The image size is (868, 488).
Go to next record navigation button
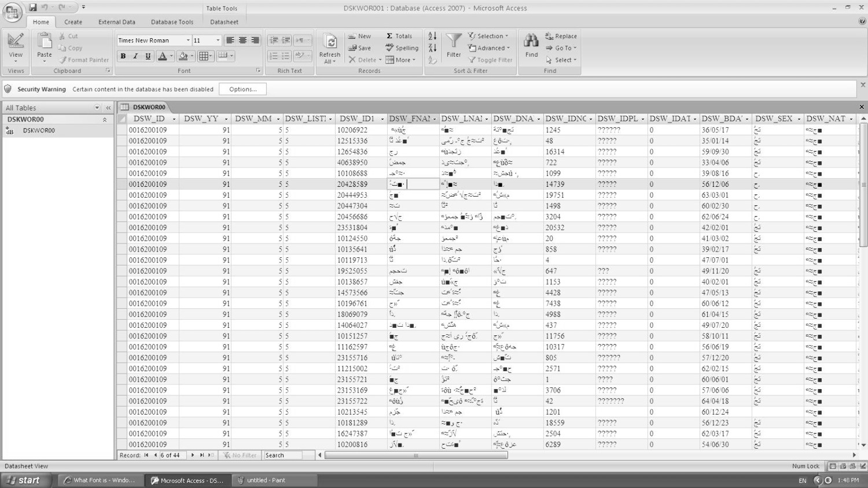[193, 456]
